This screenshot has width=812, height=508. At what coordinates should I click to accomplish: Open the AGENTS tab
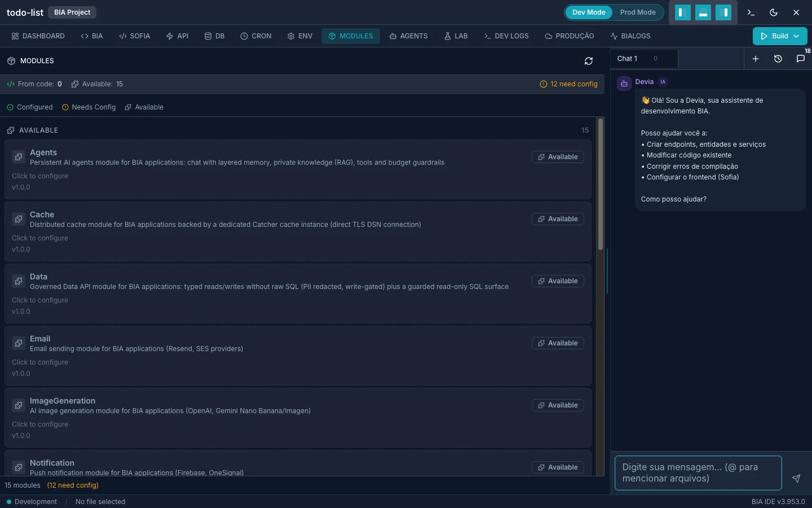point(409,36)
